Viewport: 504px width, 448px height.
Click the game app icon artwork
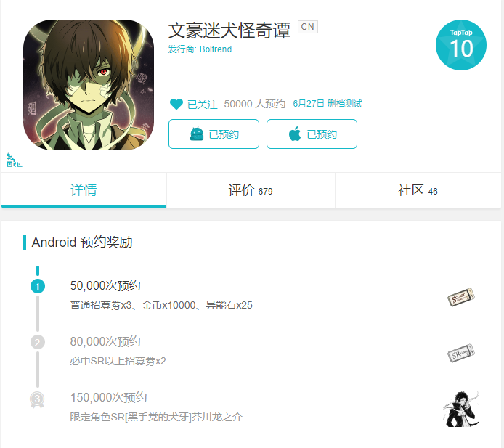(89, 85)
